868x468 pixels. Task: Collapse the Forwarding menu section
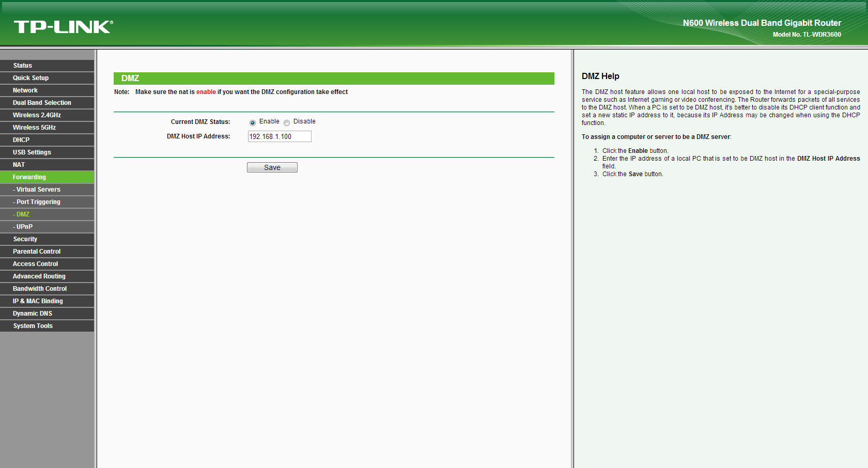coord(47,177)
